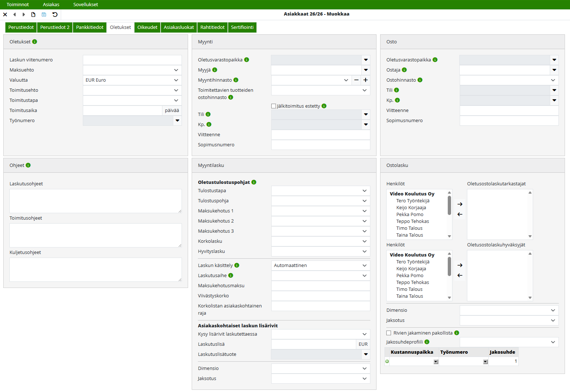Screen dimensions: 570x392
Task: Click the Laskutusohjeet text area
Action: 95,201
